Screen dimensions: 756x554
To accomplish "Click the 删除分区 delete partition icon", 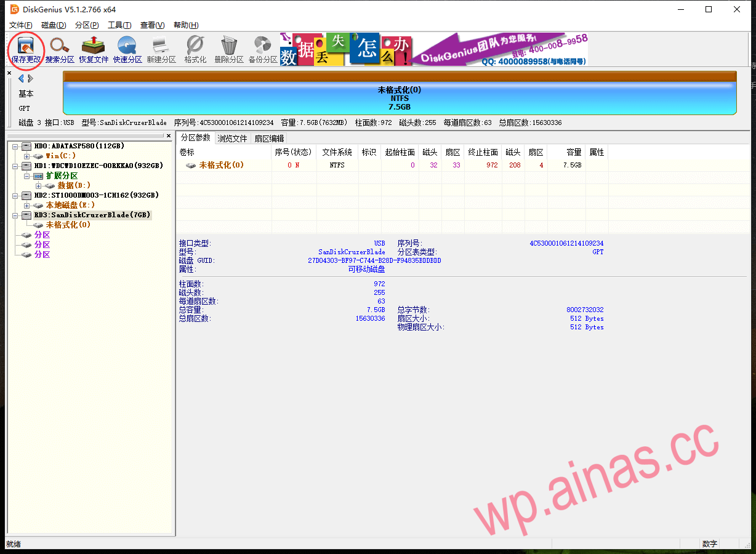I will click(x=229, y=50).
